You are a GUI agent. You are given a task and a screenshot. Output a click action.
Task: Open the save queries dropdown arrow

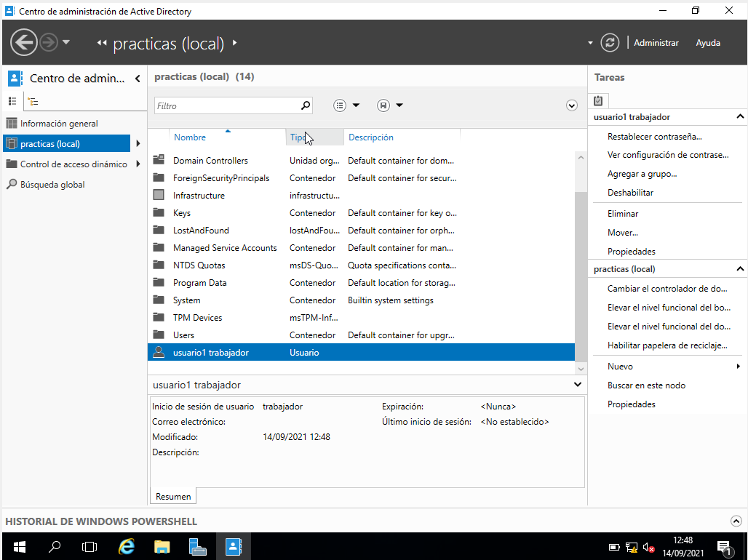pos(399,105)
